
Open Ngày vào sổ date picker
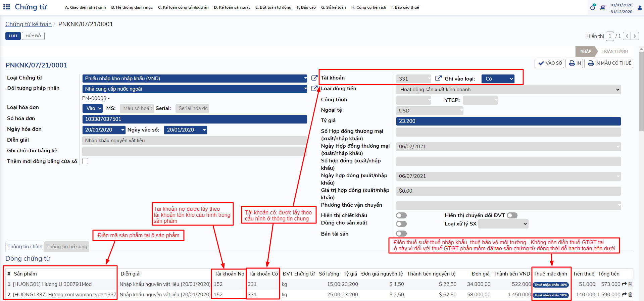coord(186,130)
